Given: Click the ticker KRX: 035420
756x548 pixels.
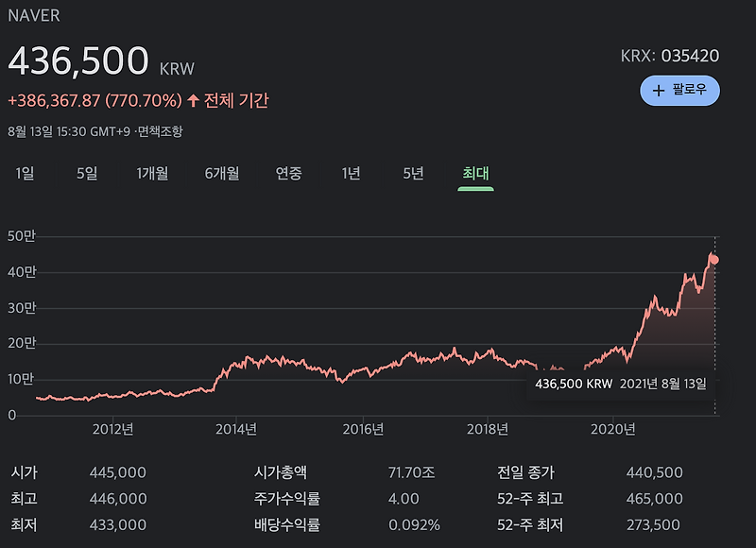Looking at the screenshot, I should (x=670, y=56).
